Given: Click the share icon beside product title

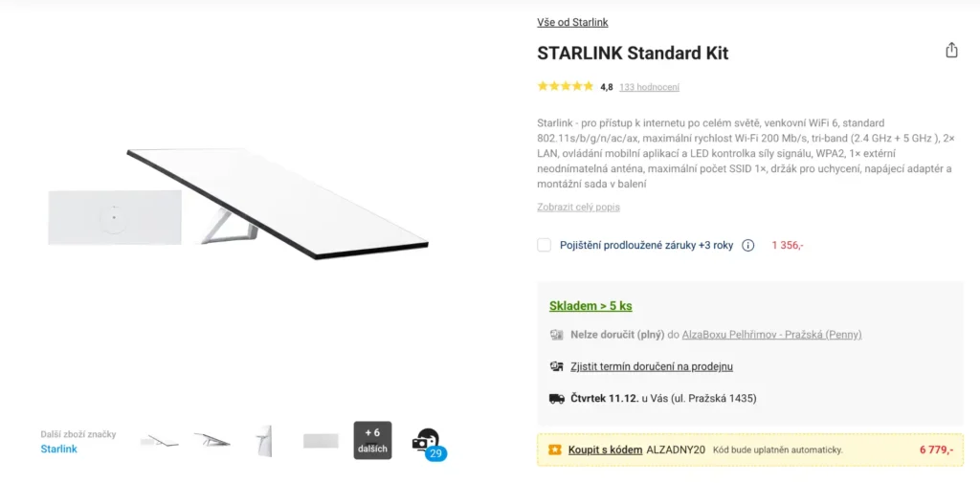Looking at the screenshot, I should 951,51.
